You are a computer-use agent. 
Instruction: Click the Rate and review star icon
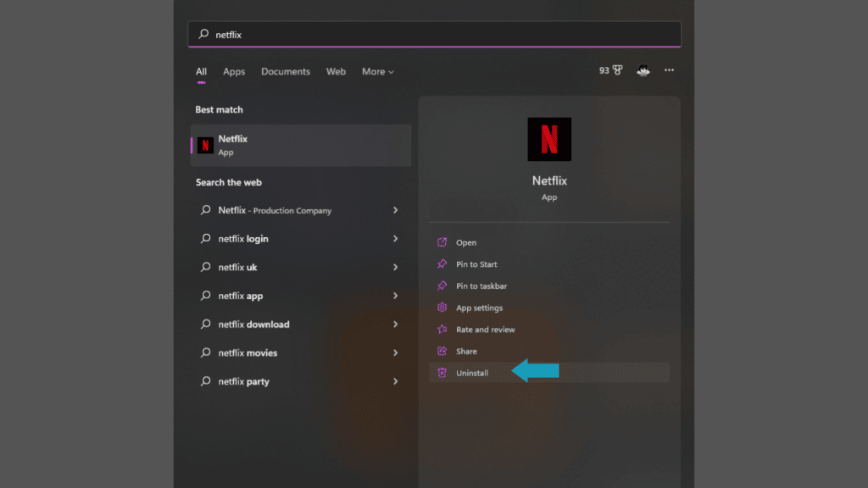(442, 330)
